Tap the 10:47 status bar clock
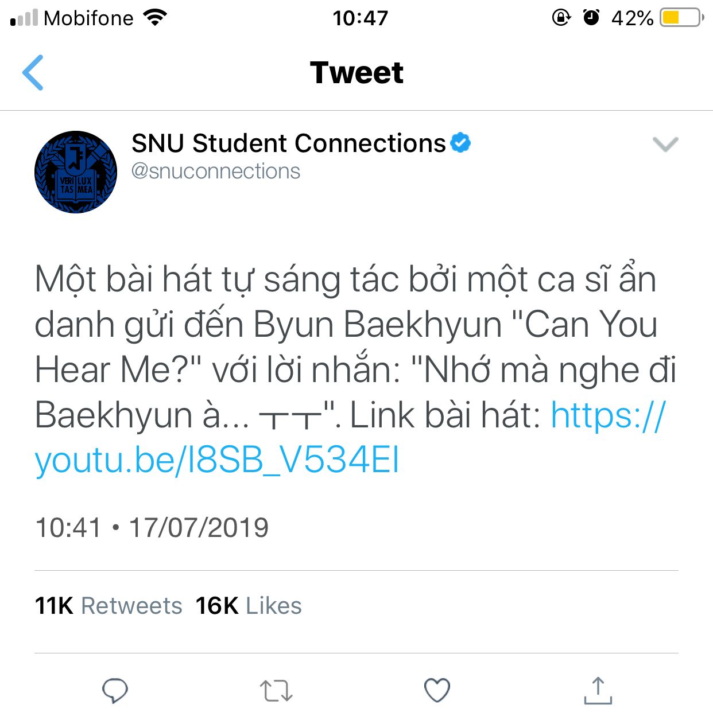Screen dimensions: 713x728 tap(360, 18)
